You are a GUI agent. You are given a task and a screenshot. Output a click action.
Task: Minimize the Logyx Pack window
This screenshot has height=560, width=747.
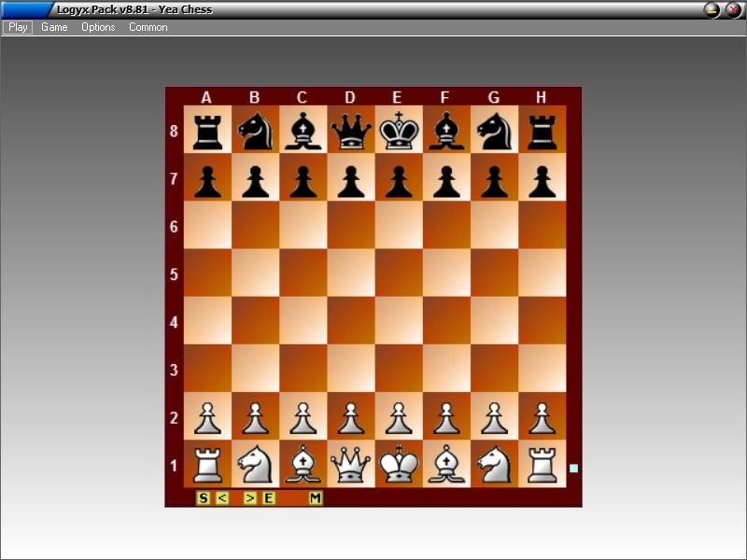(712, 9)
